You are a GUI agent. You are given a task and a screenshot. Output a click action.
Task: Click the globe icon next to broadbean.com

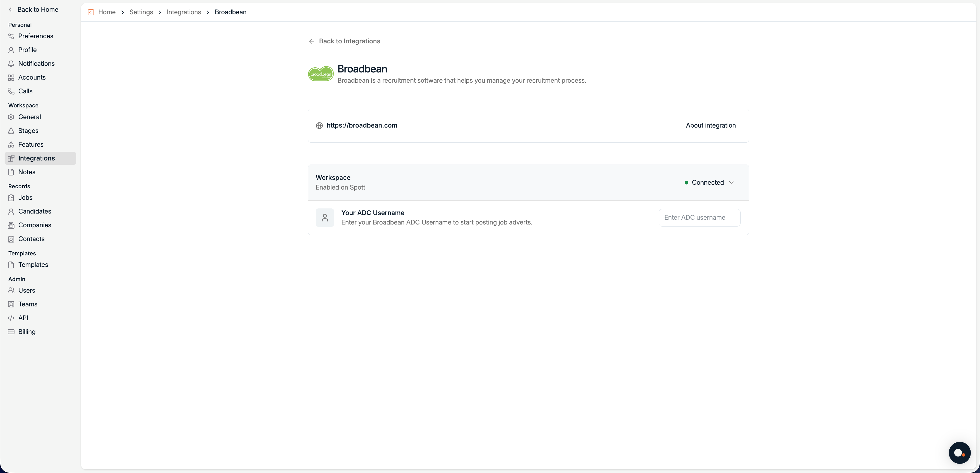(x=319, y=126)
